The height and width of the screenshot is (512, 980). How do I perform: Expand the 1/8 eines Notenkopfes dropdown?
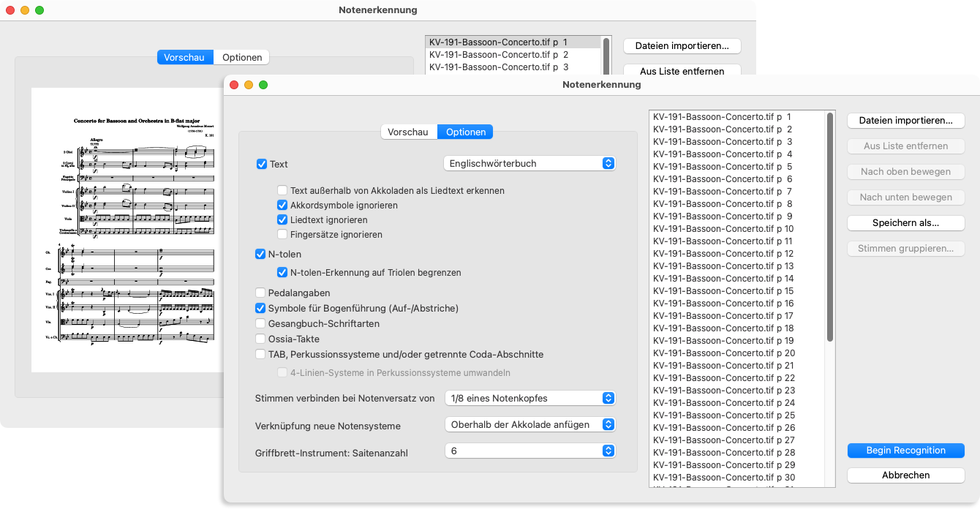pyautogui.click(x=529, y=399)
